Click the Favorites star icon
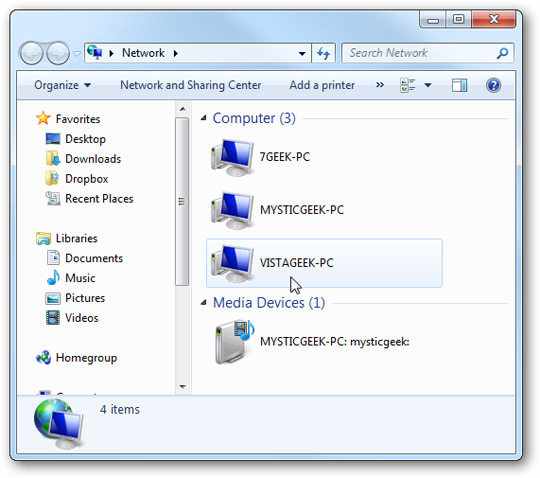This screenshot has width=540, height=478. coord(43,118)
